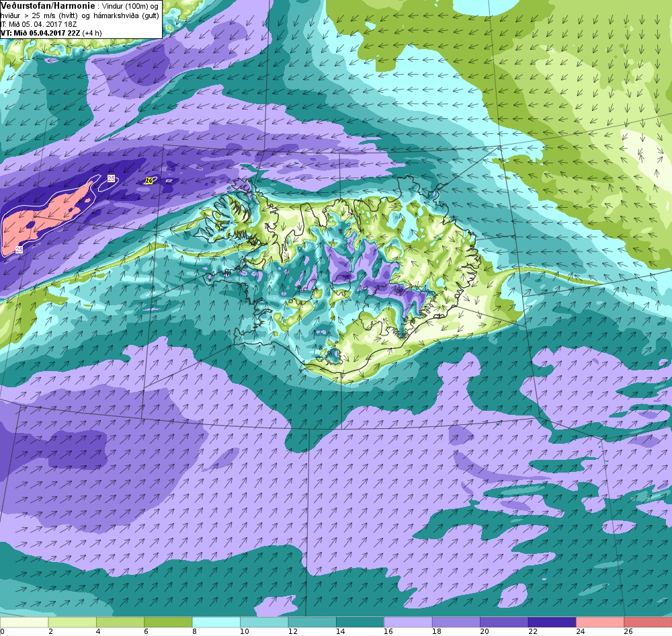This screenshot has width=672, height=636.
Task: Pick the medium purple 18–20 m/s legend swatch
Action: (456, 622)
